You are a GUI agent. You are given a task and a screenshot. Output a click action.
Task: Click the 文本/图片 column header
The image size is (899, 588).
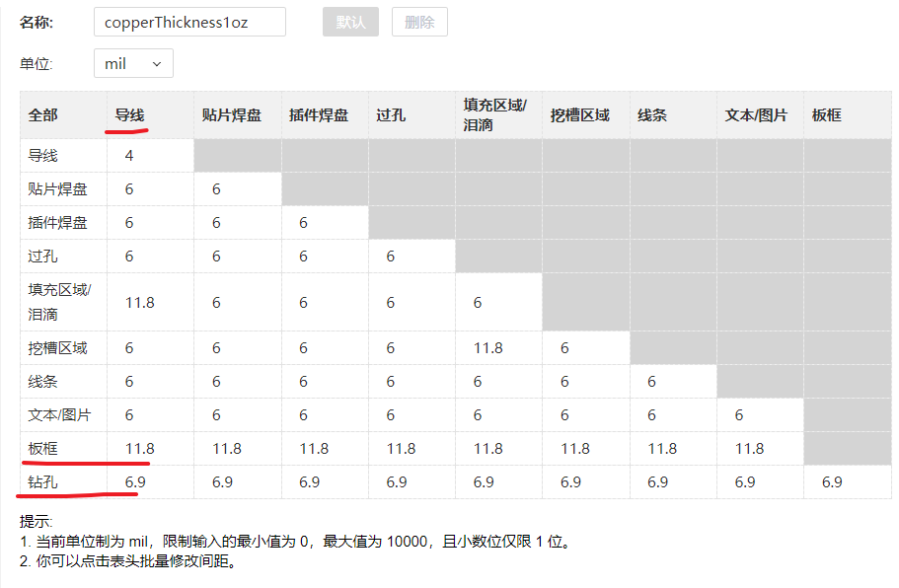(760, 115)
